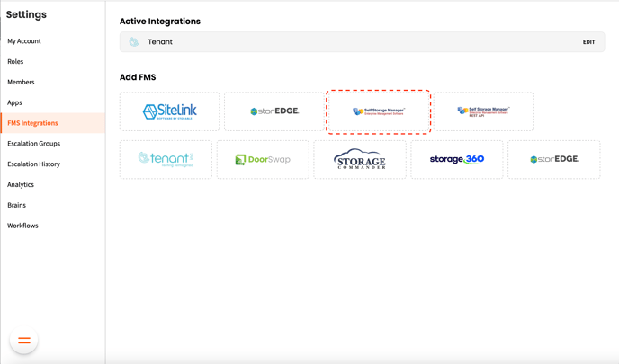
Task: Choose the storEDGE tile beside SiteLink
Action: (274, 111)
